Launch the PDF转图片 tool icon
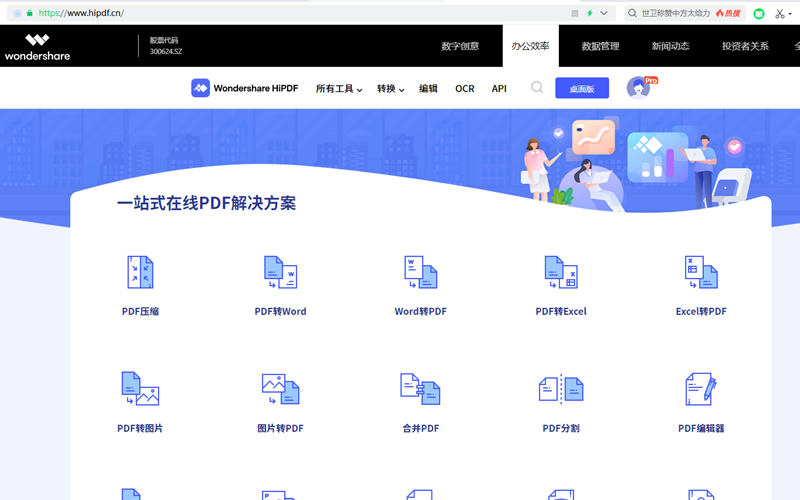 140,388
